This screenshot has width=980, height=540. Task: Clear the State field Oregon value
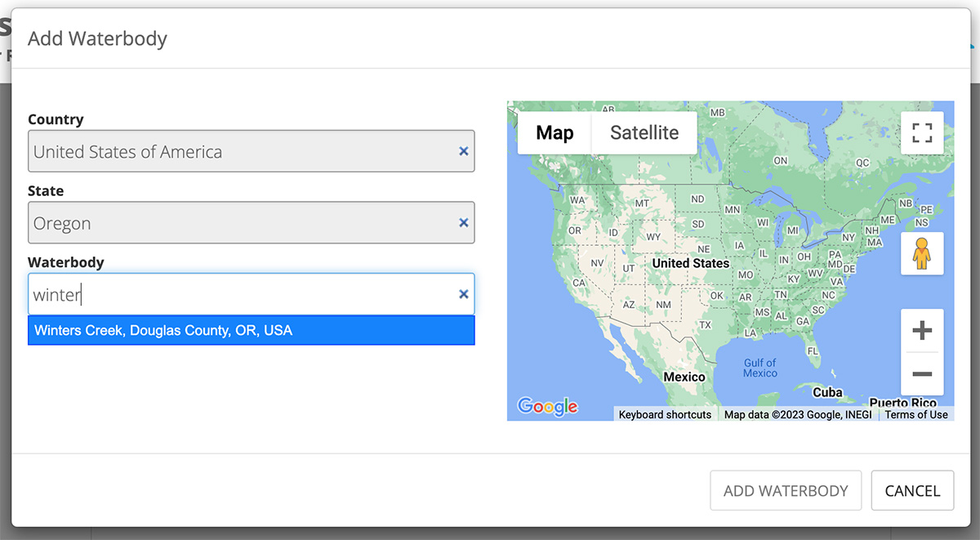[x=463, y=223]
